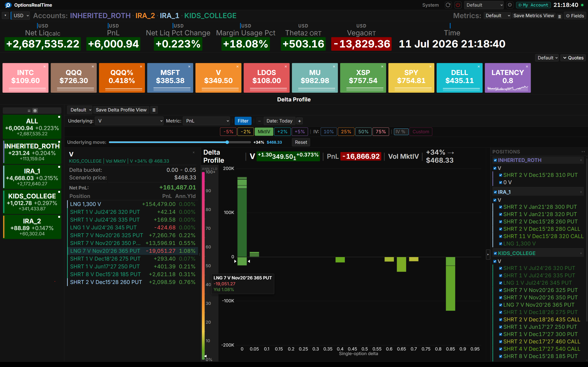Screen dimensions: 588x367
Task: Open the hamburger menu beside Save Metrics View
Action: (x=560, y=16)
